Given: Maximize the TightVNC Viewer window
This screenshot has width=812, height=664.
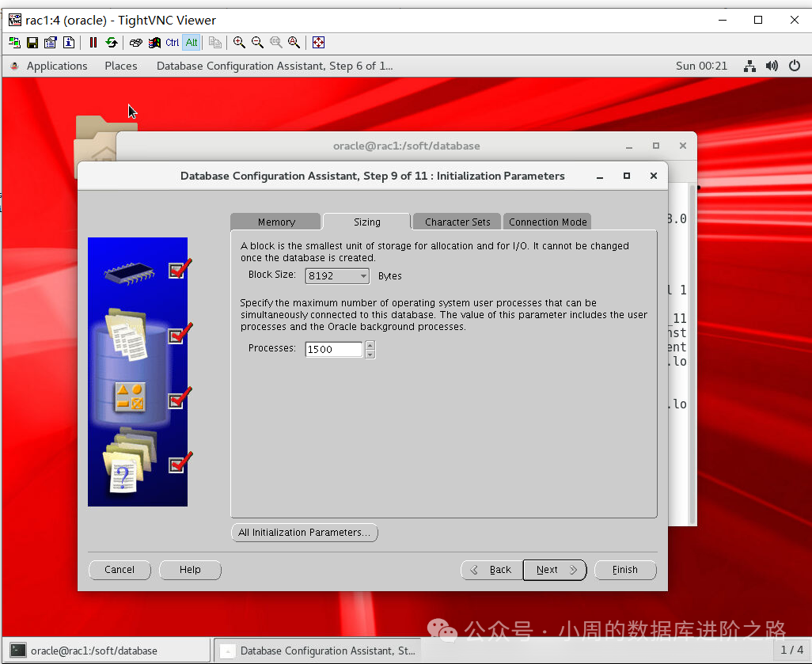Looking at the screenshot, I should [x=758, y=21].
